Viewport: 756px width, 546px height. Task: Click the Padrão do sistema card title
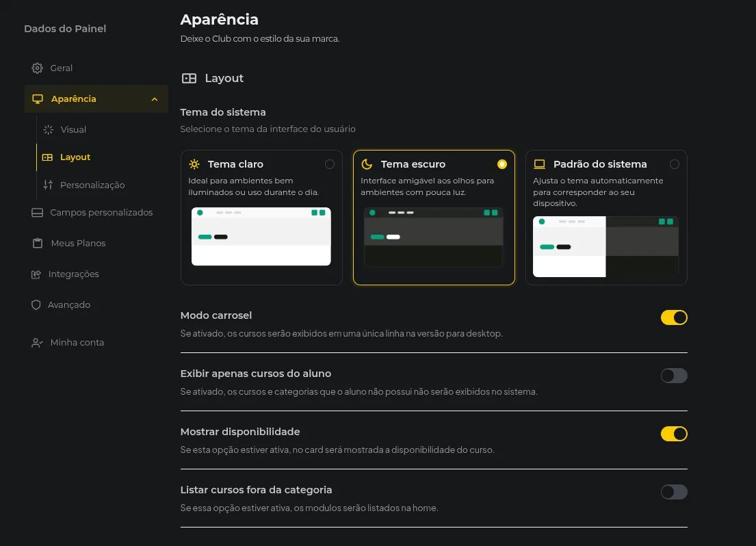600,164
